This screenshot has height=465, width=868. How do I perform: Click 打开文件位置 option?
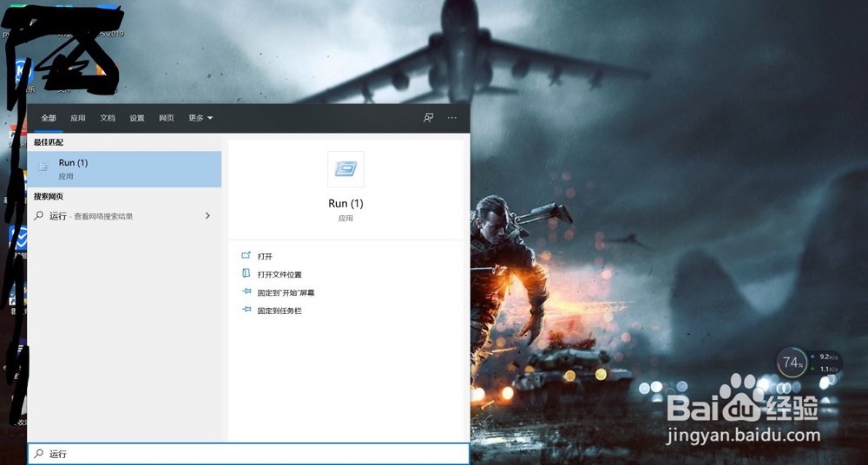[279, 274]
